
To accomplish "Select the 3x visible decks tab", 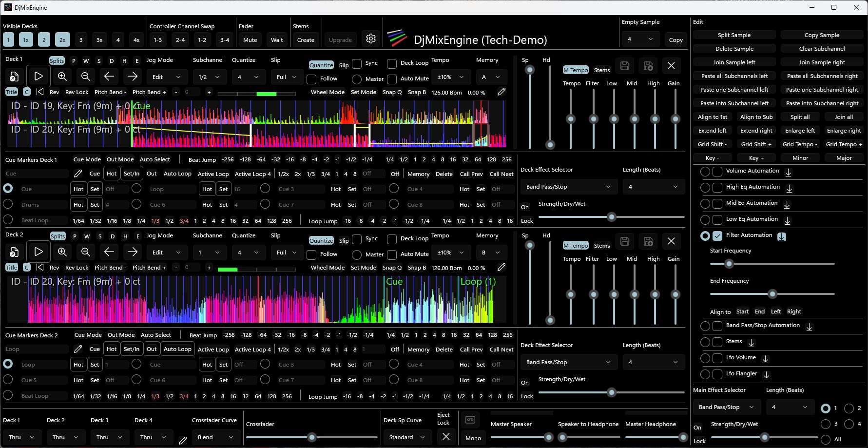I will (x=99, y=39).
